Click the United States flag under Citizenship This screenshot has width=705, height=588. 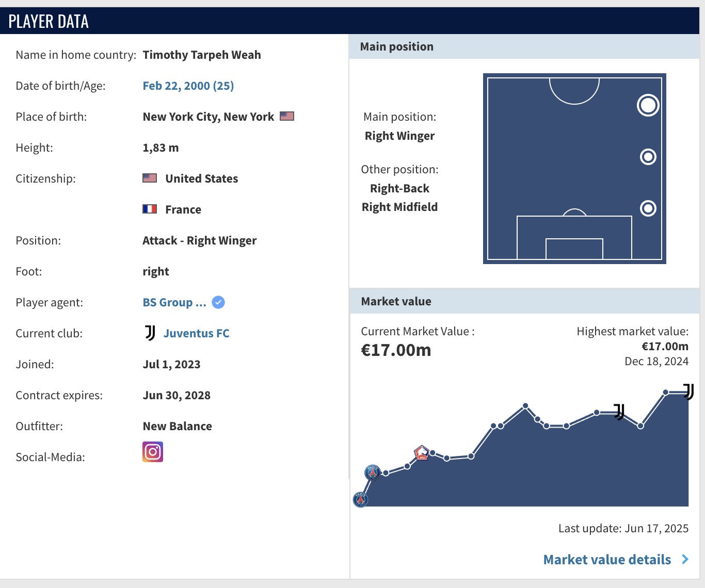click(150, 178)
